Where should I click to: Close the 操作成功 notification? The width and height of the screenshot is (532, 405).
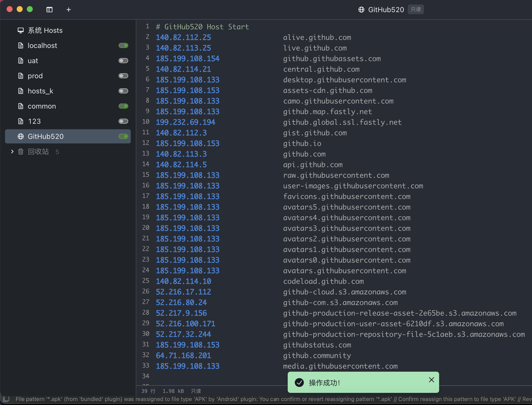[432, 380]
